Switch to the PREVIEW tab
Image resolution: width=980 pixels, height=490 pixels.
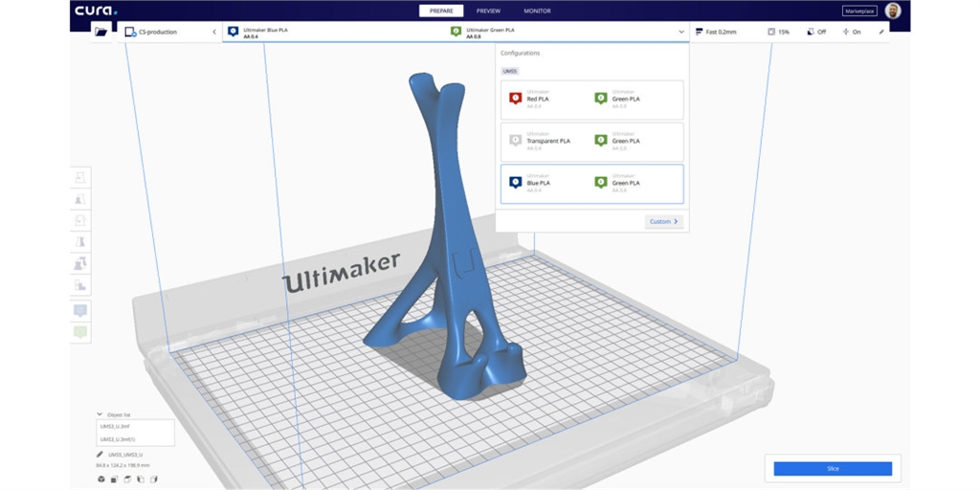pyautogui.click(x=488, y=11)
